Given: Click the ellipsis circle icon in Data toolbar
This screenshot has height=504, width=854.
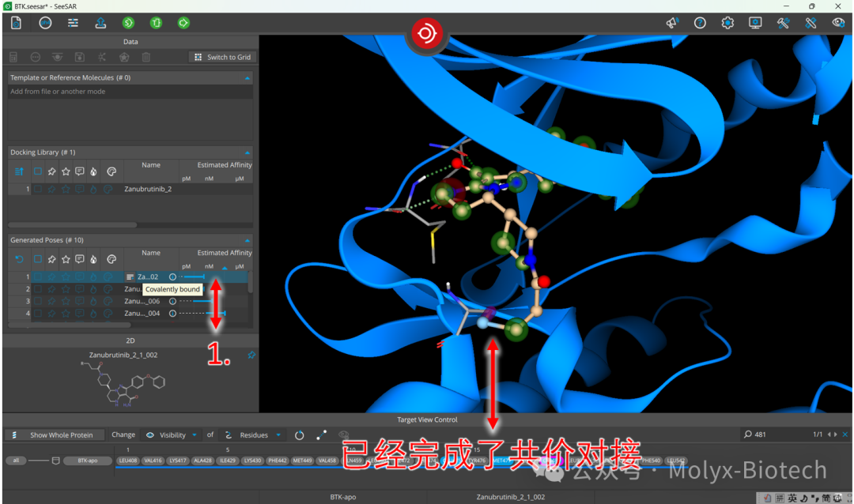Looking at the screenshot, I should [x=36, y=57].
